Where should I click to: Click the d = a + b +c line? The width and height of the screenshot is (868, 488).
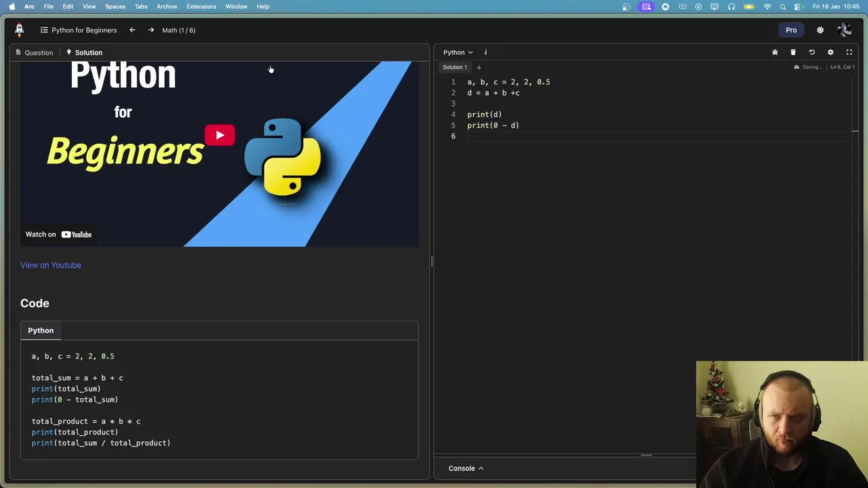(x=493, y=93)
